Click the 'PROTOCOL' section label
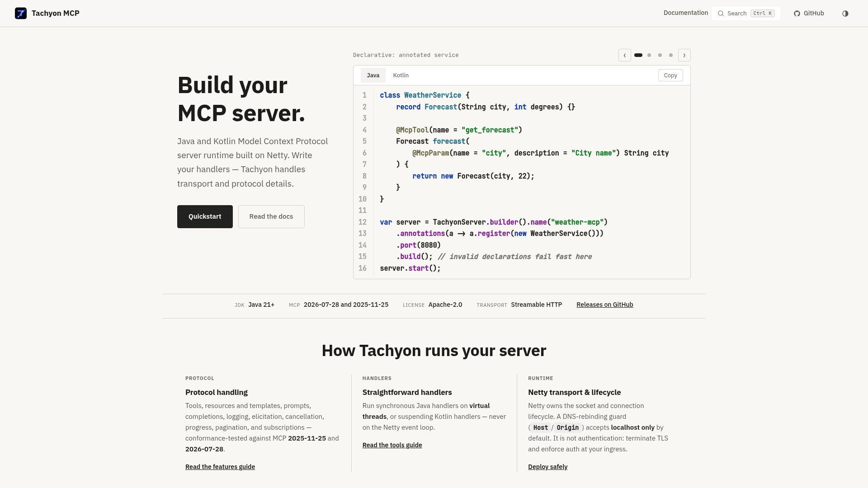868x488 pixels. coord(200,379)
